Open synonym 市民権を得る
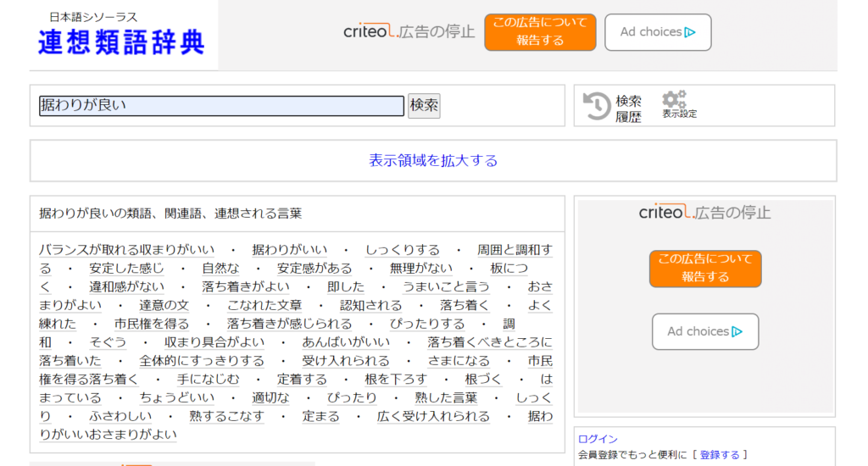The height and width of the screenshot is (466, 868). [x=152, y=324]
